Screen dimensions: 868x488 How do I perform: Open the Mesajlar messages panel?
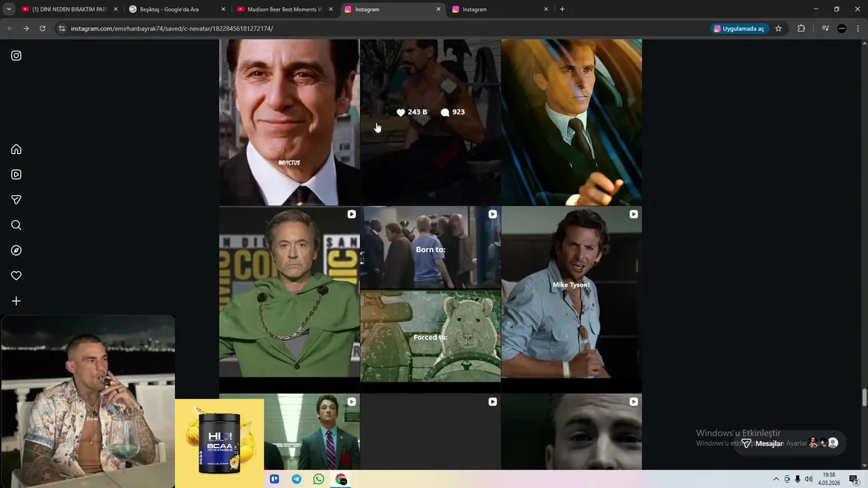click(790, 443)
